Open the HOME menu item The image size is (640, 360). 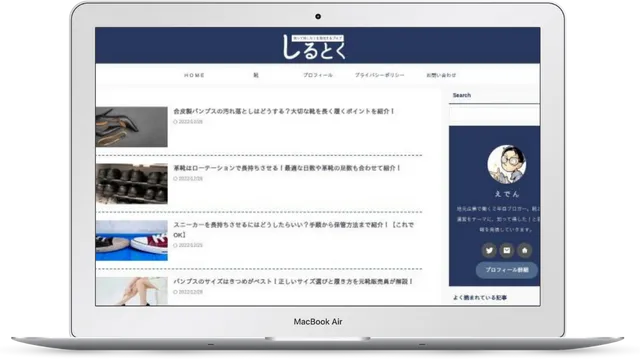point(194,75)
